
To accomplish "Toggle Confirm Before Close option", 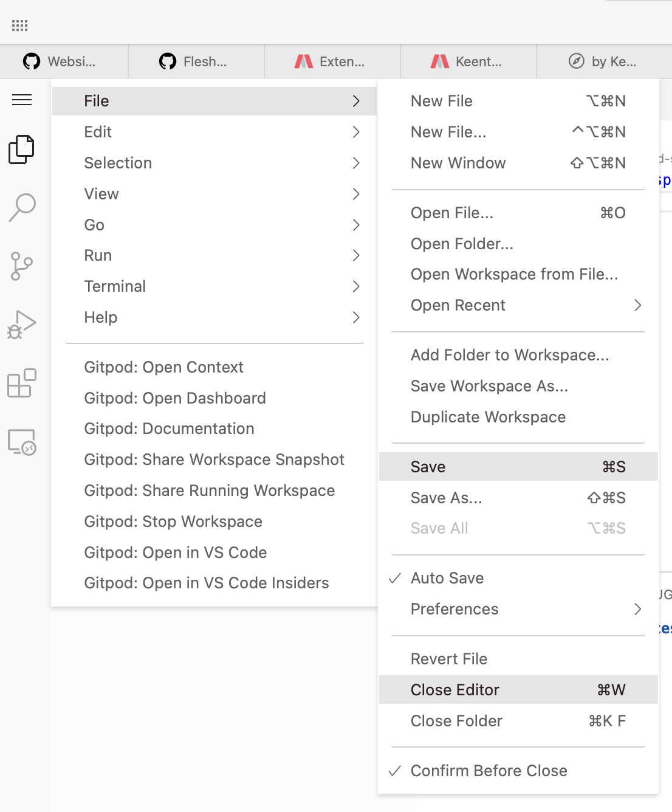I will (489, 771).
